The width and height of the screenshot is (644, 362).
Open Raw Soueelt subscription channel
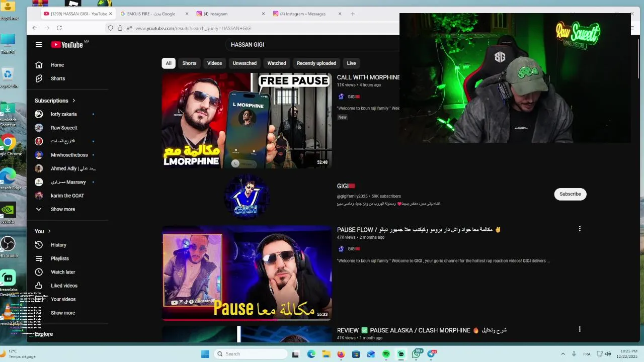[64, 128]
